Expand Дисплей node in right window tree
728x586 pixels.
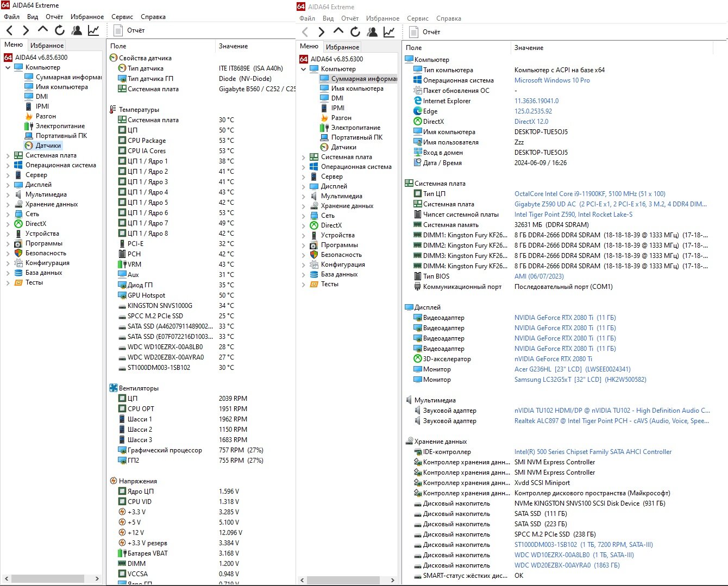click(303, 186)
